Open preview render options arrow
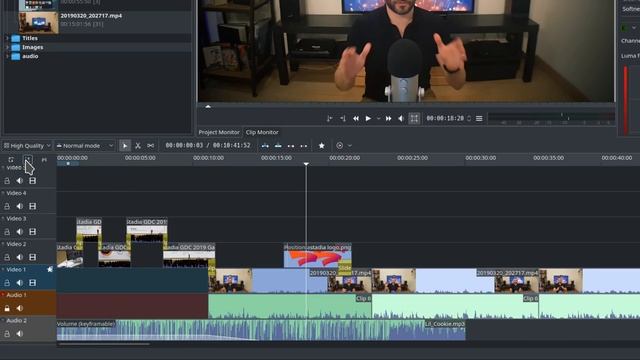Screen dimensions: 640x360 click(x=350, y=145)
